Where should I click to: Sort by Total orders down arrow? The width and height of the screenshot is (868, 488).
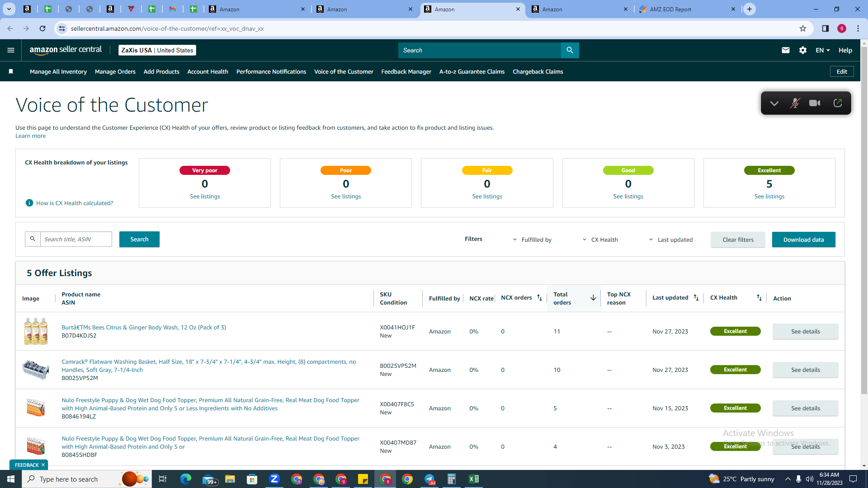tap(593, 298)
